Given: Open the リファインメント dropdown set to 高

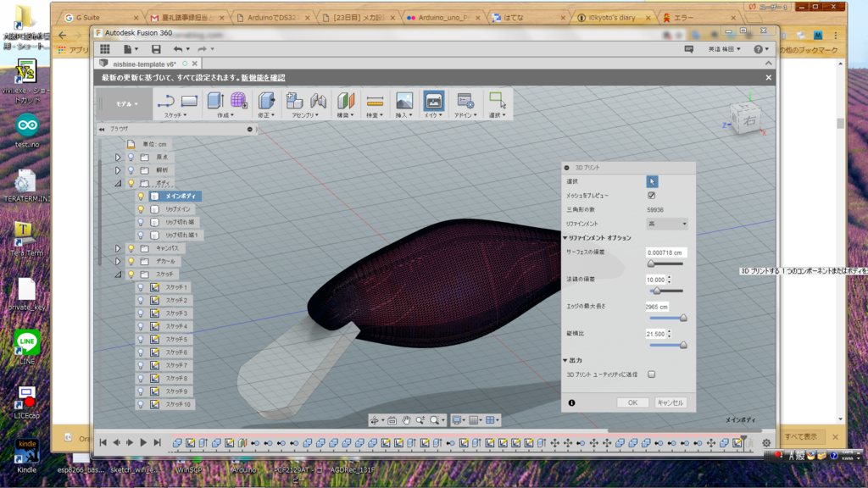Looking at the screenshot, I should tap(666, 224).
